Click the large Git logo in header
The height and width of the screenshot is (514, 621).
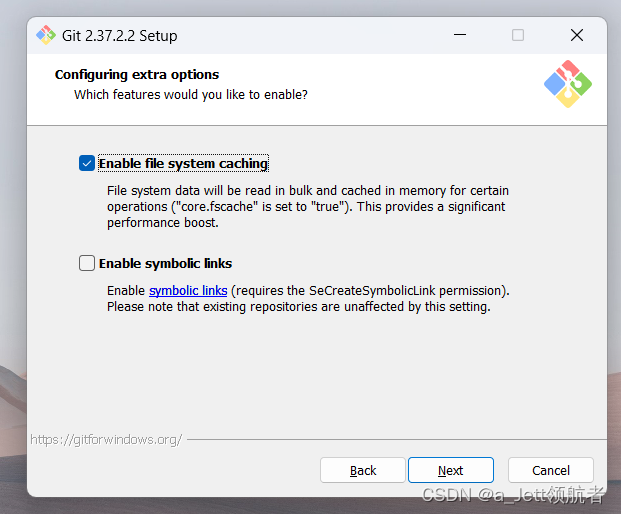[568, 84]
